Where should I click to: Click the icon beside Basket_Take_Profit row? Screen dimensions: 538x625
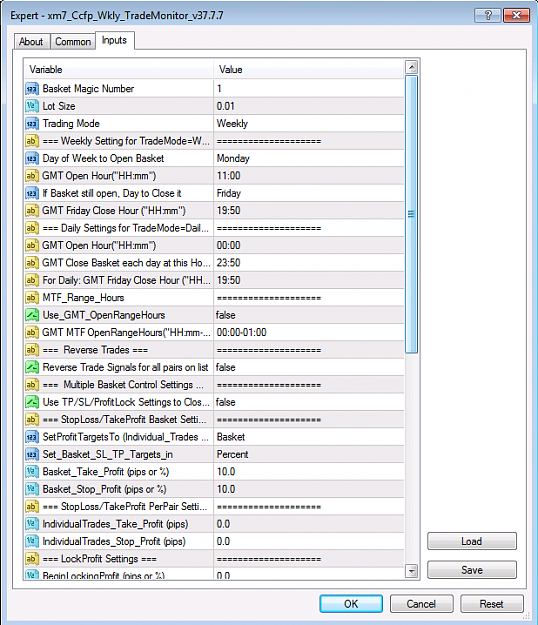point(32,472)
